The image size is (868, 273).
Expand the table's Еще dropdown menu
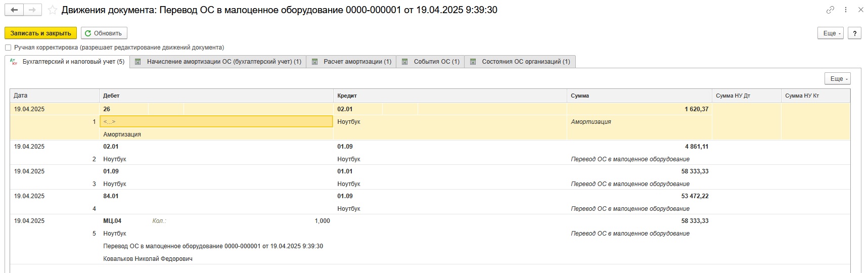tap(837, 79)
